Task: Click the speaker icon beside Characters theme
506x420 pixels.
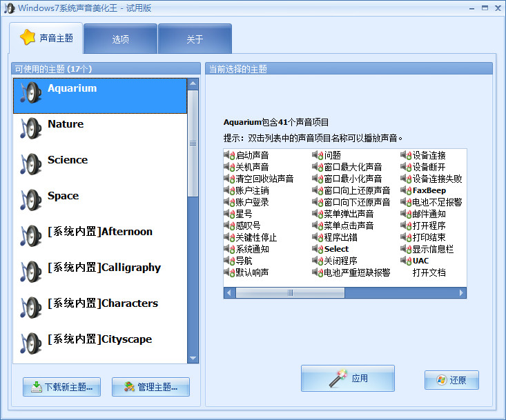Action: pyautogui.click(x=31, y=308)
